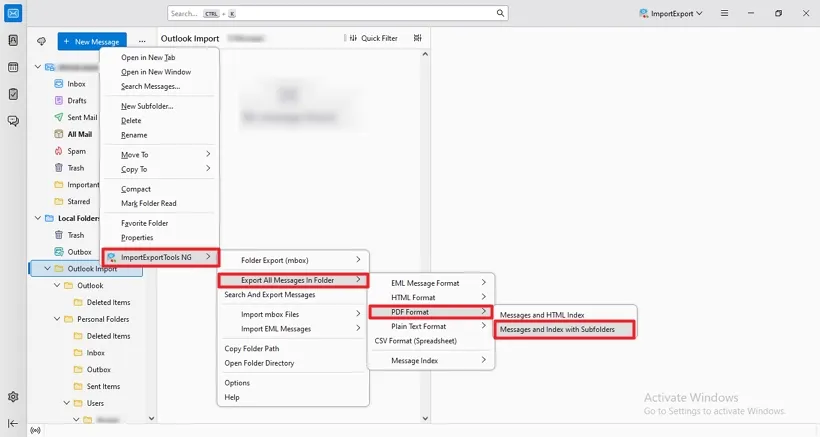820x437 pixels.
Task: Open the Address Book icon
Action: pyautogui.click(x=13, y=40)
